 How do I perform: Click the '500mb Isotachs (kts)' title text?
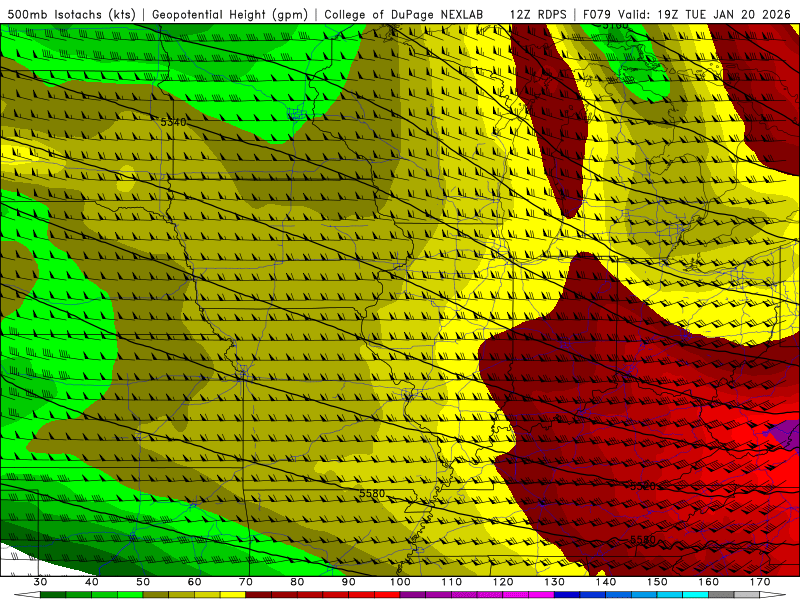pos(69,14)
